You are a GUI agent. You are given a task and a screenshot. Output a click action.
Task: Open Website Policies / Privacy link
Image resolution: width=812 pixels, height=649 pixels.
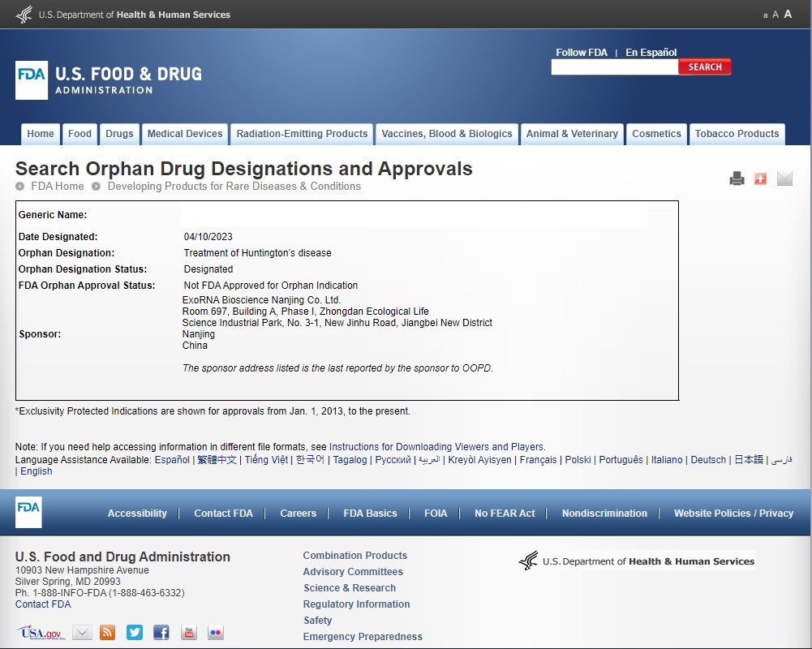733,514
